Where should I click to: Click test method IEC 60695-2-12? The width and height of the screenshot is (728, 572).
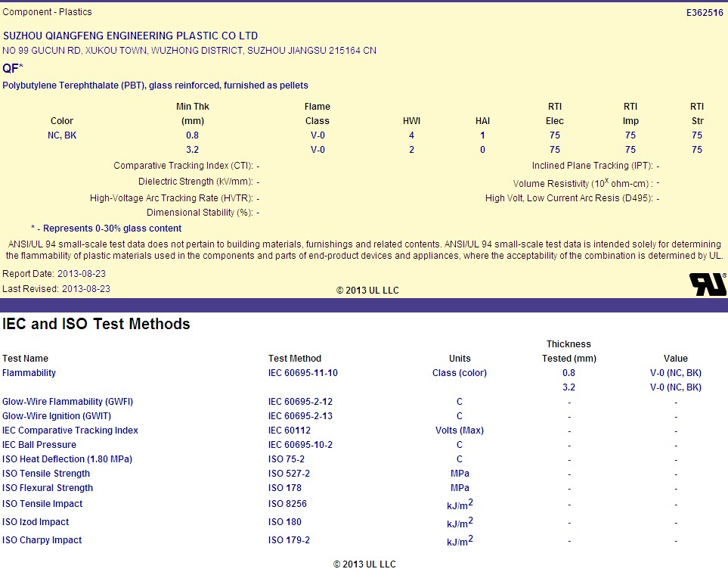(300, 402)
